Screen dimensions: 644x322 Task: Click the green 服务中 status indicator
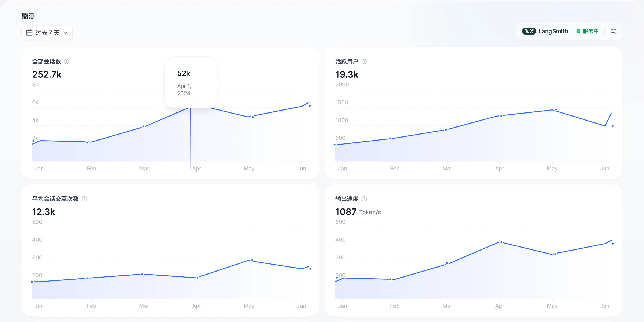(x=588, y=31)
